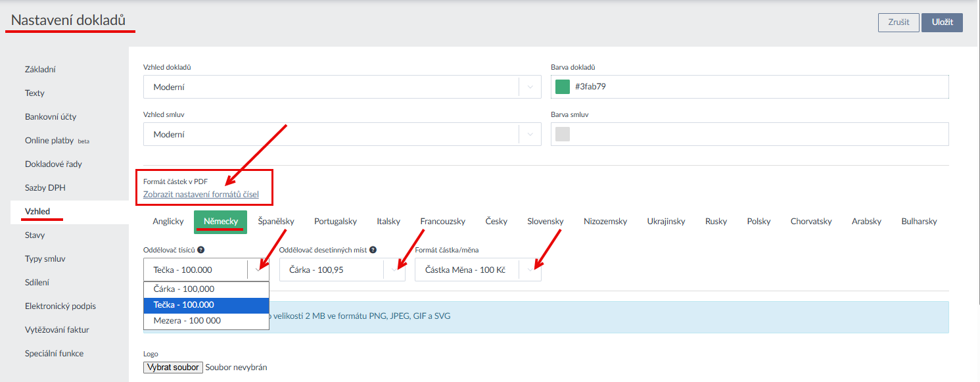The height and width of the screenshot is (382, 980).
Task: Select the Francouzsky language tab
Action: coord(442,222)
